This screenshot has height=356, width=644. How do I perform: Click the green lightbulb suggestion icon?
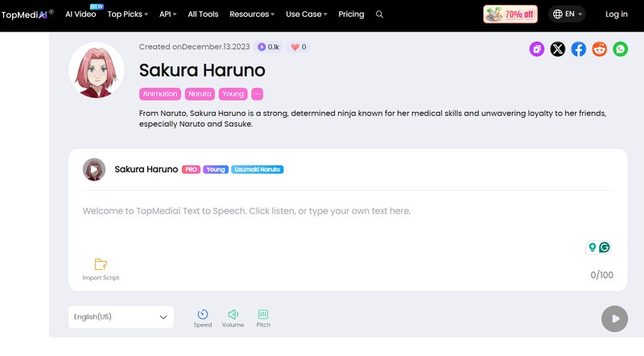point(592,247)
